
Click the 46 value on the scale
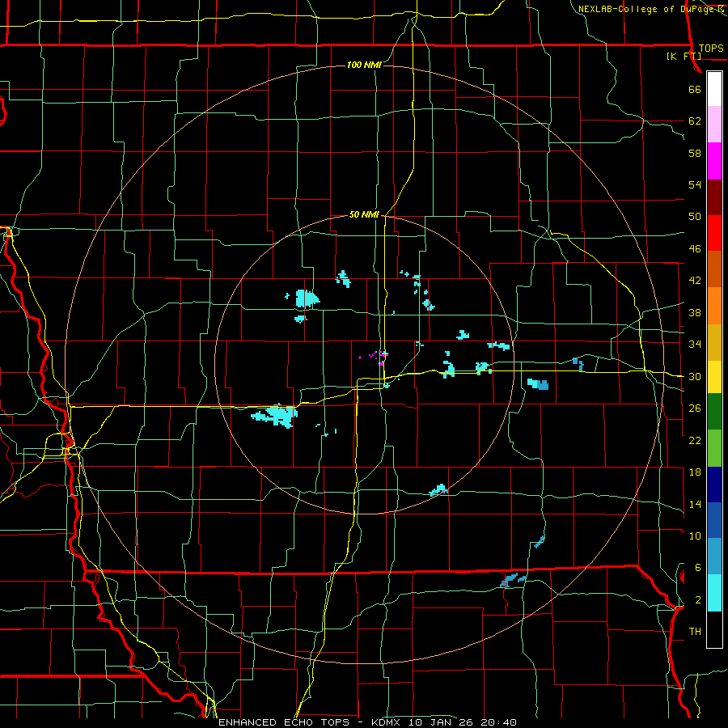[x=695, y=249]
